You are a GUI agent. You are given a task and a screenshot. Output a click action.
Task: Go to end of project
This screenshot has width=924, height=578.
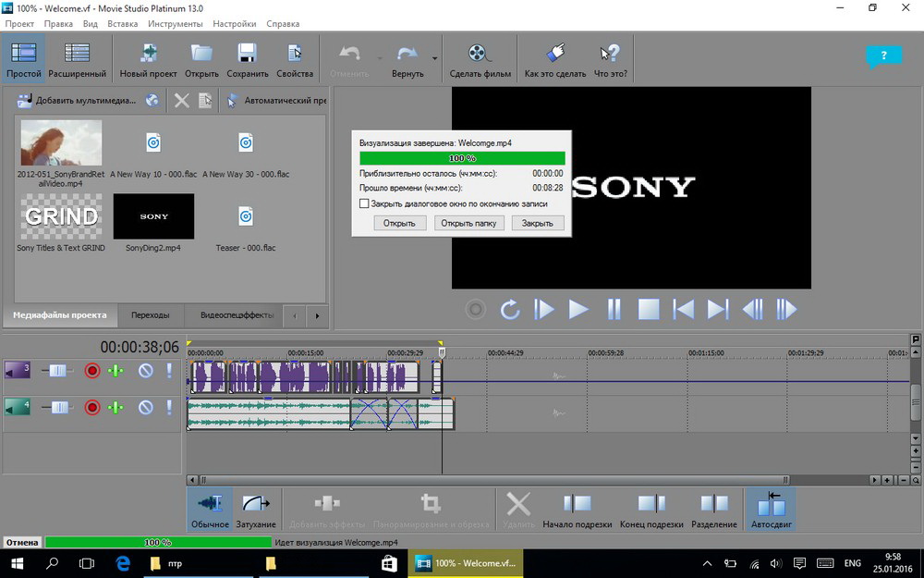(x=717, y=309)
